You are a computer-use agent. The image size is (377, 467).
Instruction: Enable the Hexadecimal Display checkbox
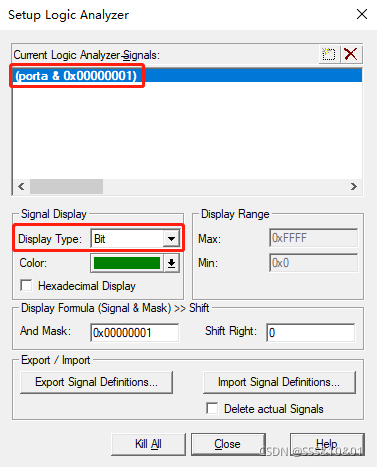click(26, 286)
